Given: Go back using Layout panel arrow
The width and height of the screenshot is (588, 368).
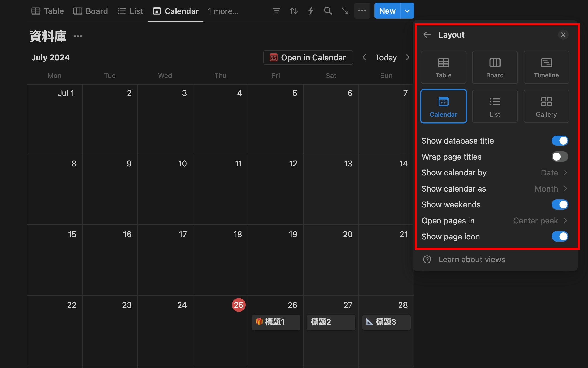Looking at the screenshot, I should point(427,35).
